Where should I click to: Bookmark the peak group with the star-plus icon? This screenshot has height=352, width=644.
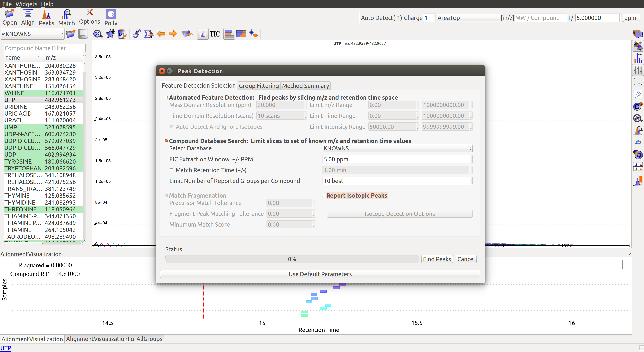(110, 34)
